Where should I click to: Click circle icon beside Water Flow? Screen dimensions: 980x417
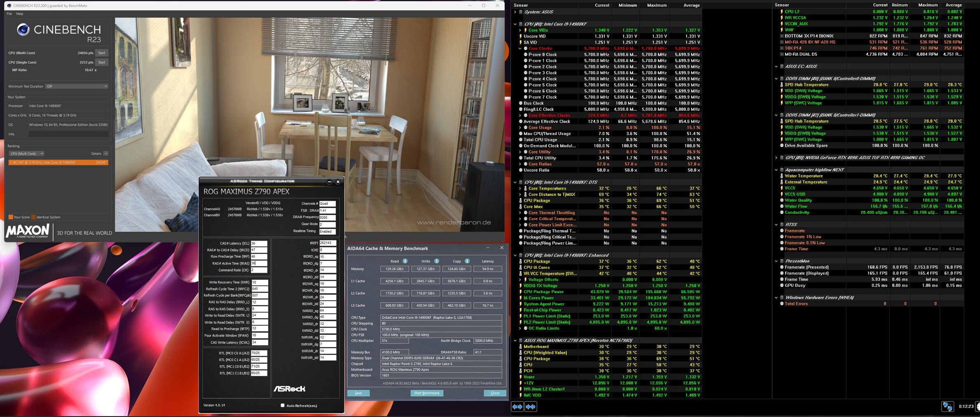(781, 206)
